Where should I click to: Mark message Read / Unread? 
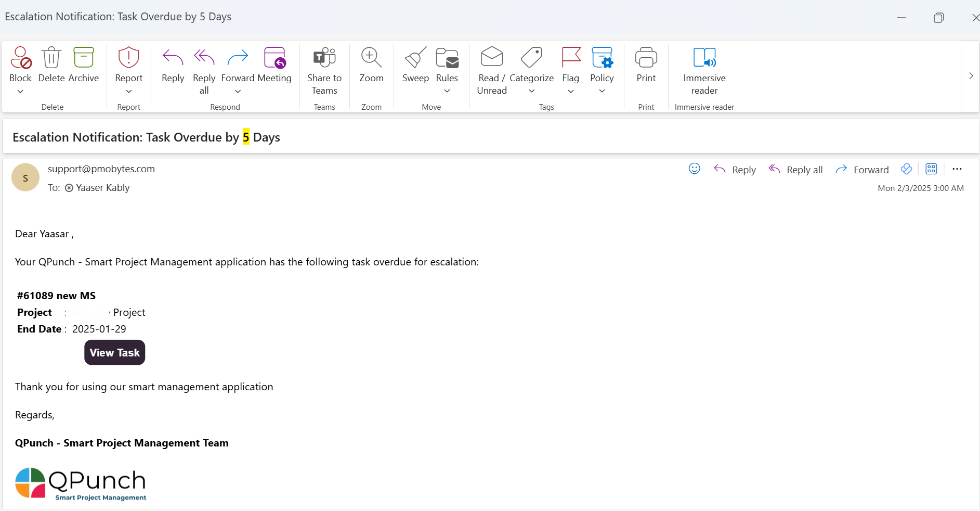[x=492, y=58]
